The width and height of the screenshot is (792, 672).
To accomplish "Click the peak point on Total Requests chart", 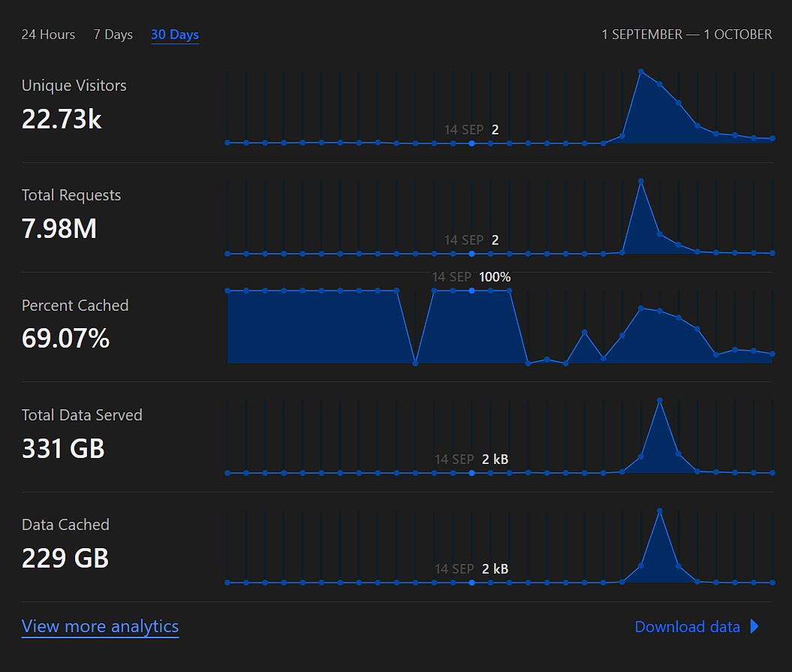I will coord(641,181).
